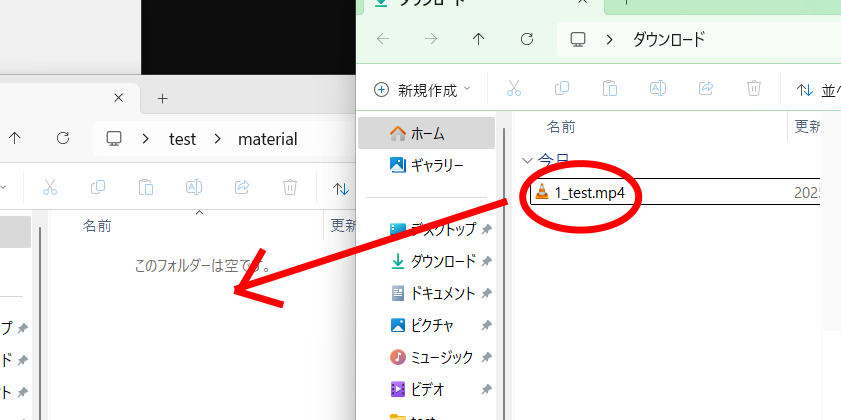Image resolution: width=841 pixels, height=420 pixels.
Task: Click Share icon in ダウンロード window toolbar
Action: (x=706, y=88)
